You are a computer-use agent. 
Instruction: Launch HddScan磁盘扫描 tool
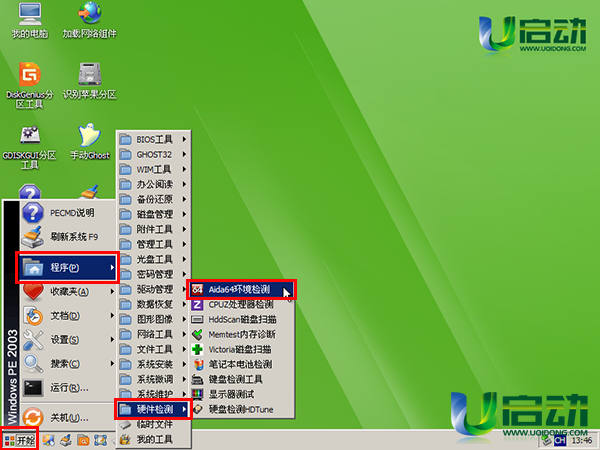(x=242, y=320)
